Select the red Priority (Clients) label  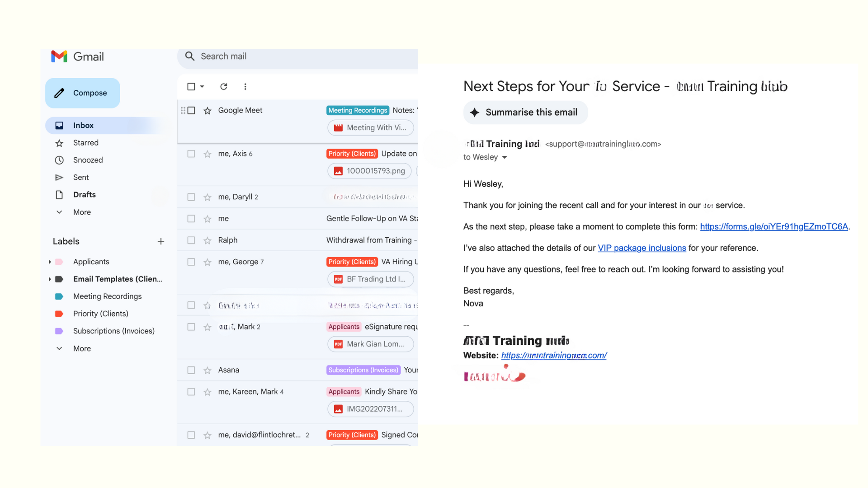click(x=100, y=314)
